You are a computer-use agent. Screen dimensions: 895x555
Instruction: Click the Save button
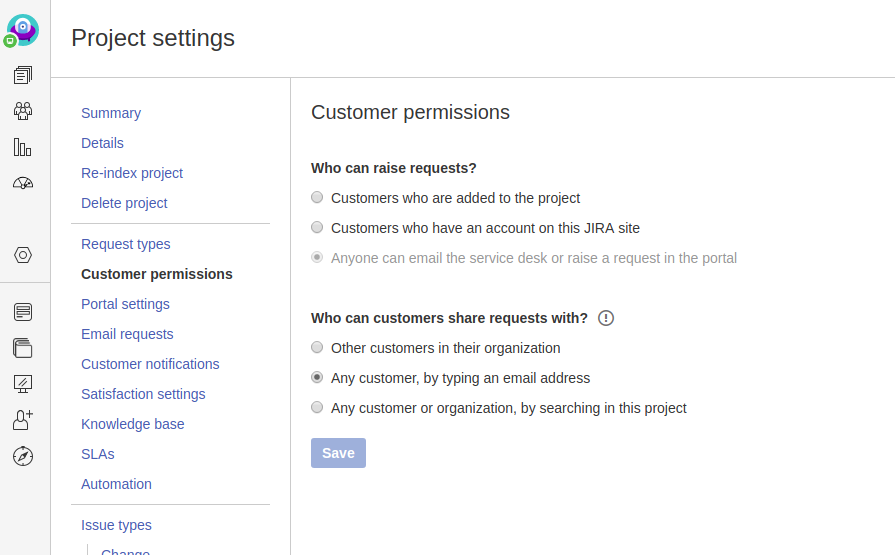click(338, 453)
